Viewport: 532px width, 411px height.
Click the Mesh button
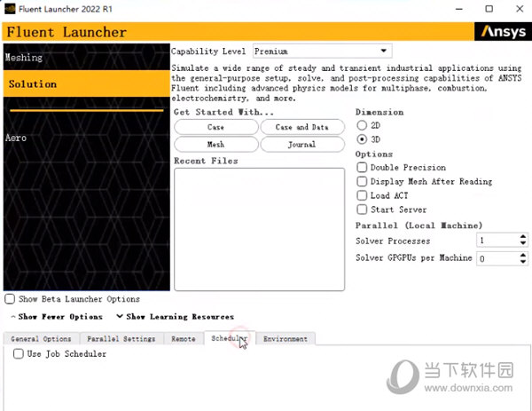tap(216, 145)
